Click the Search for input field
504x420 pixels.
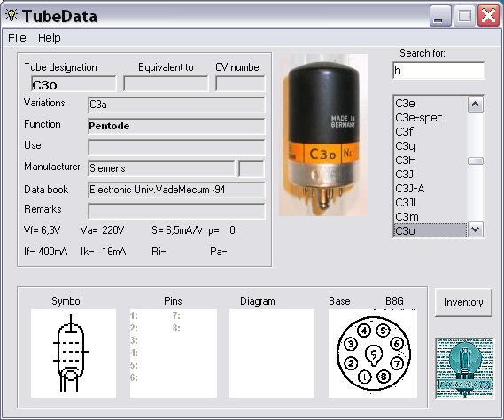(438, 70)
